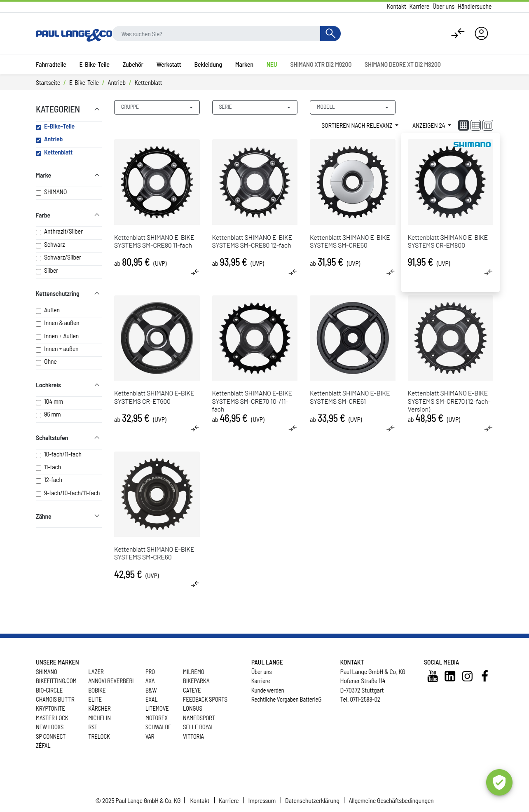Open the Sortieren nach Relevanz dropdown

[x=360, y=126]
